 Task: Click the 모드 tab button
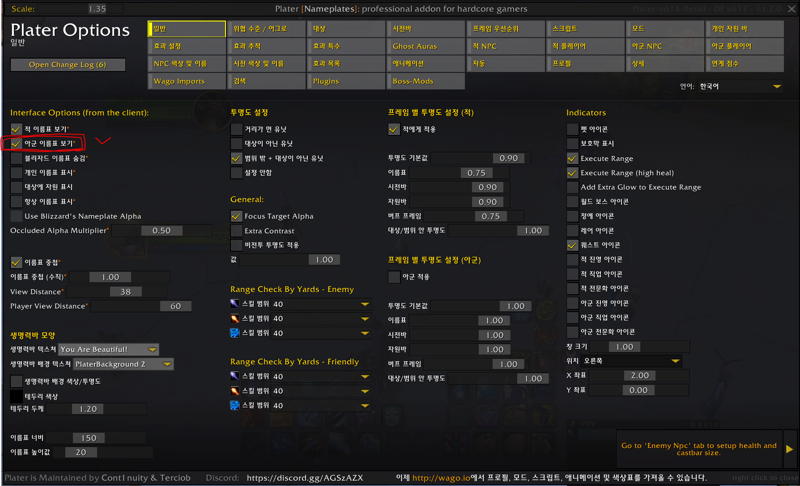(665, 29)
